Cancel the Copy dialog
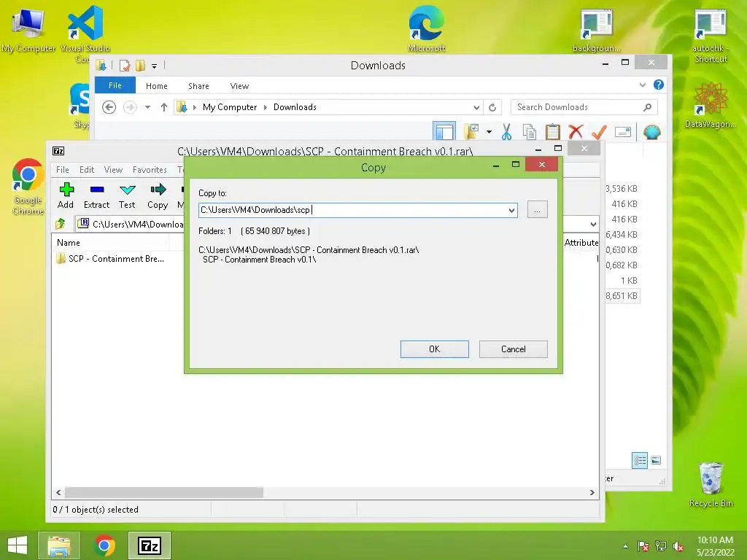Viewport: 747px width, 560px height. [x=513, y=349]
